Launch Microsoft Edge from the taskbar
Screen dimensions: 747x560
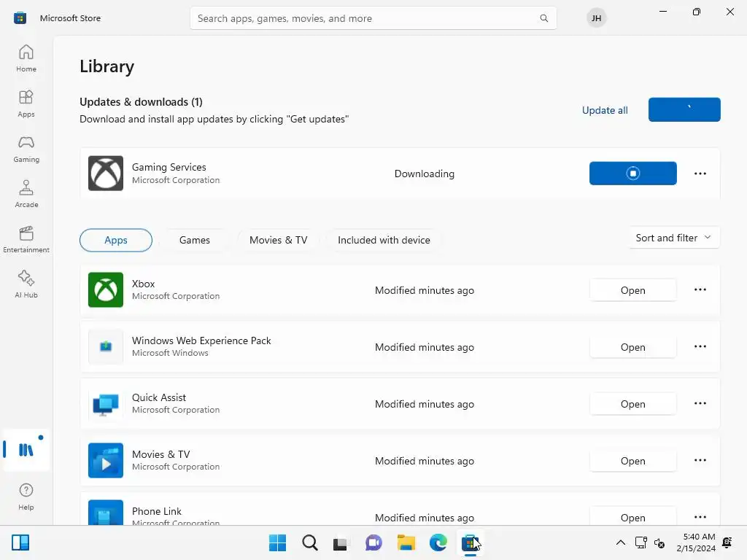(438, 542)
